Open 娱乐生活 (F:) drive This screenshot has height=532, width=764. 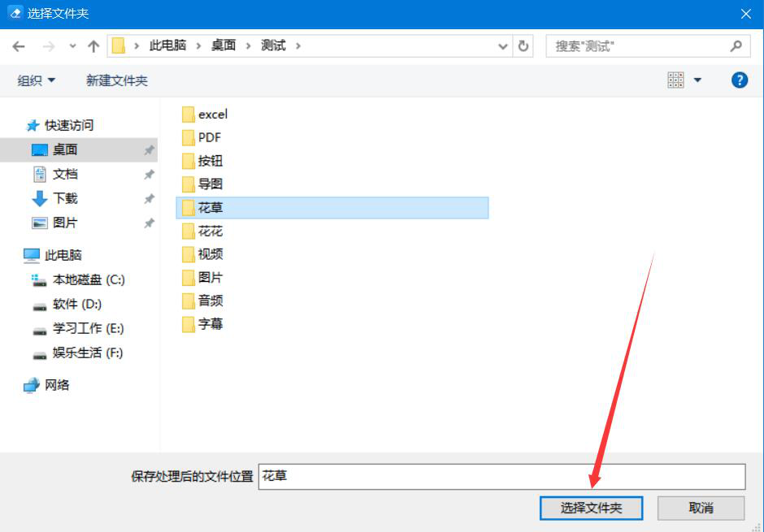[77, 353]
